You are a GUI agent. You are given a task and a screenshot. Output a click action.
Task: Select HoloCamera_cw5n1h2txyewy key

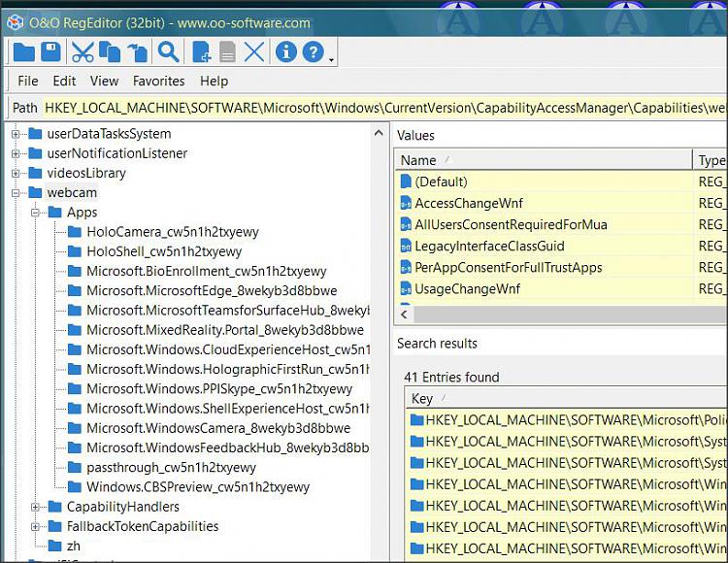pos(172,232)
